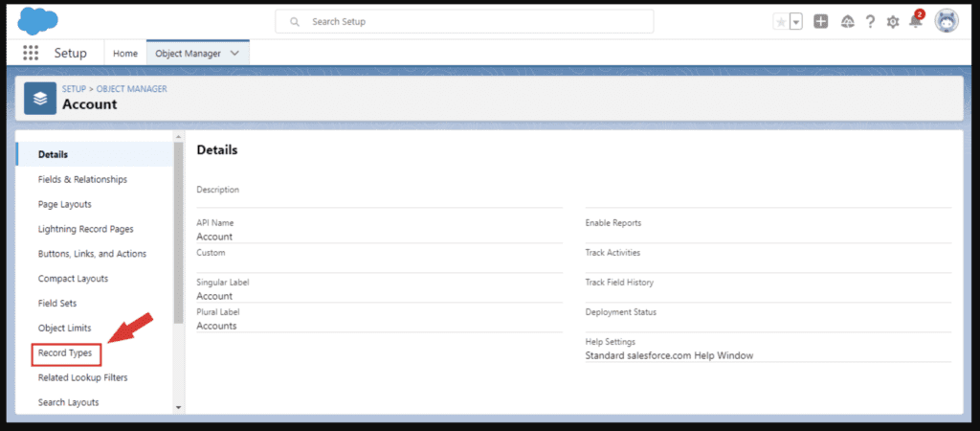Viewport: 980px width, 431px height.
Task: Select the Object Manager tab
Action: point(189,54)
